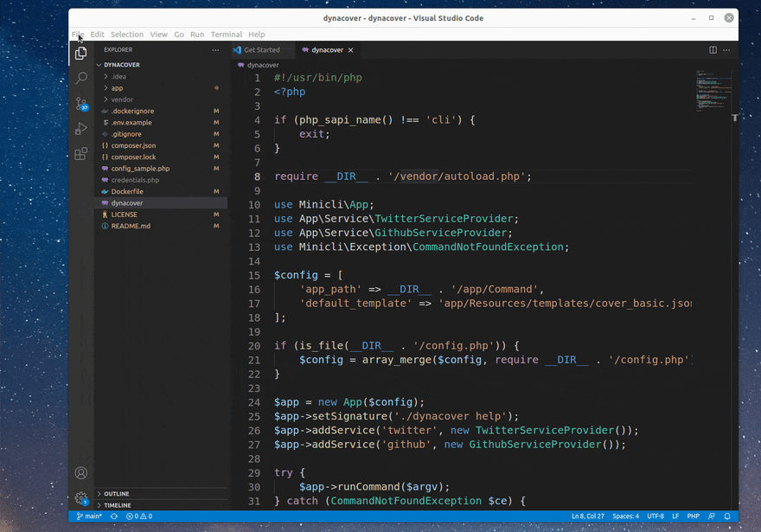This screenshot has height=532, width=761.
Task: Open the File menu
Action: tap(78, 35)
